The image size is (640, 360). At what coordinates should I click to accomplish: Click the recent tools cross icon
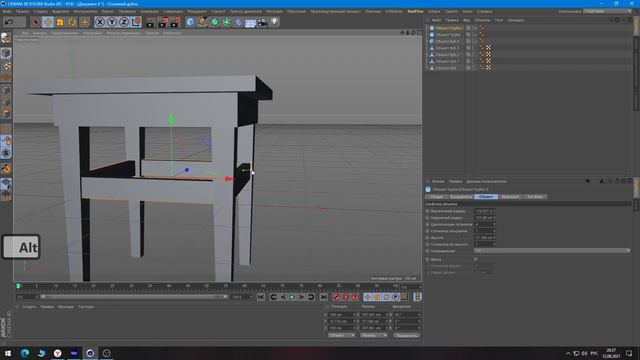tap(84, 22)
